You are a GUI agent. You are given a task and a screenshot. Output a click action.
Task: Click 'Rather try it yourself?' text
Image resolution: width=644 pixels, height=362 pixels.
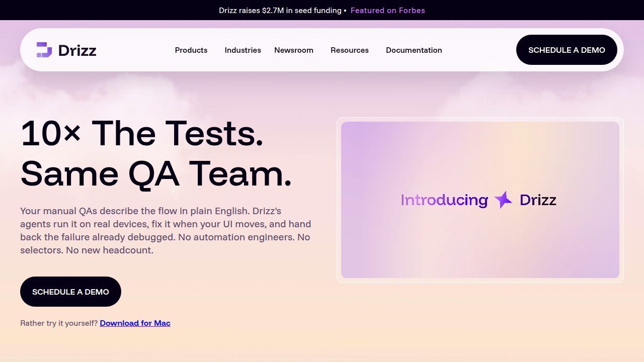tap(59, 323)
